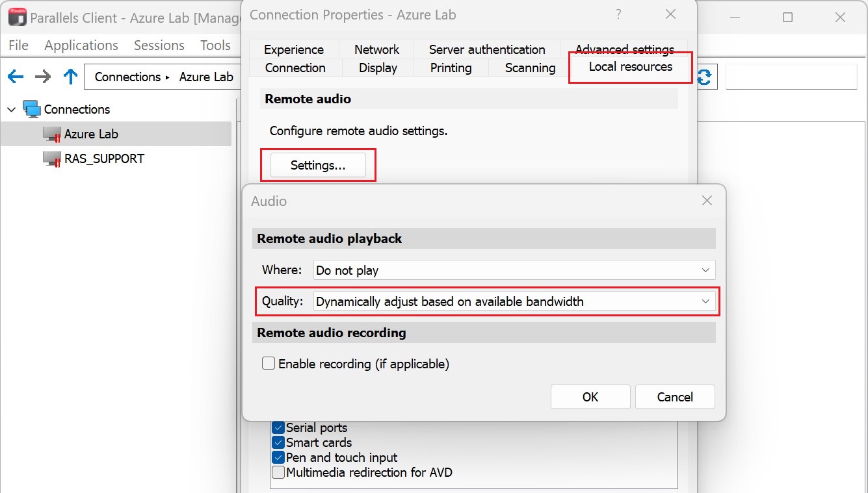
Task: Click the refresh icon beside search box
Action: 705,77
